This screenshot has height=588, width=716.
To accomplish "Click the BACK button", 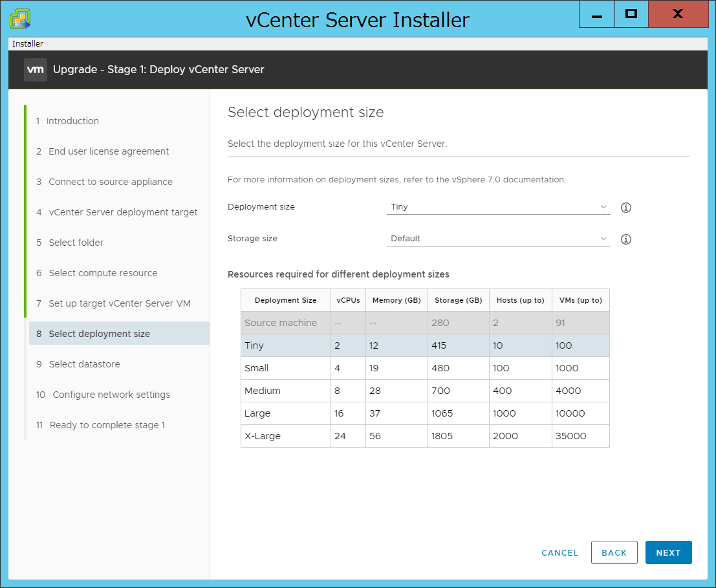I will tap(614, 552).
